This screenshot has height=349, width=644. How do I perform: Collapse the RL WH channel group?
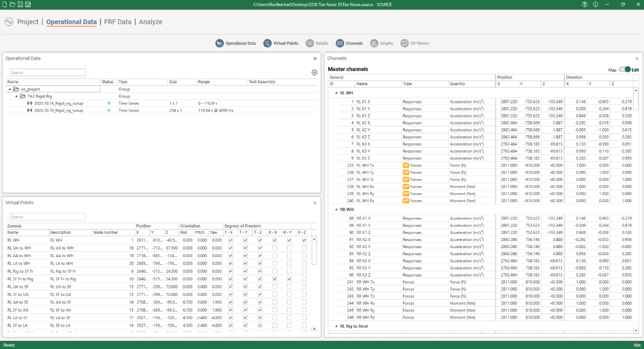pos(336,93)
